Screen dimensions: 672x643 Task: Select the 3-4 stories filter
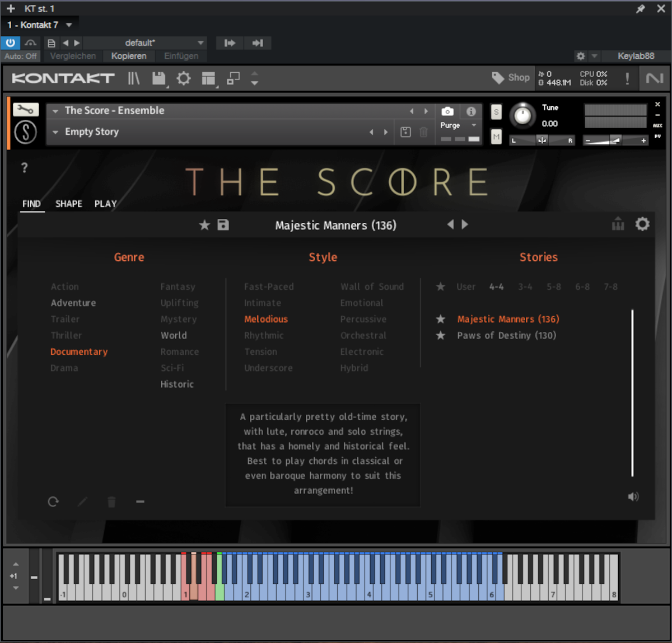coord(525,287)
